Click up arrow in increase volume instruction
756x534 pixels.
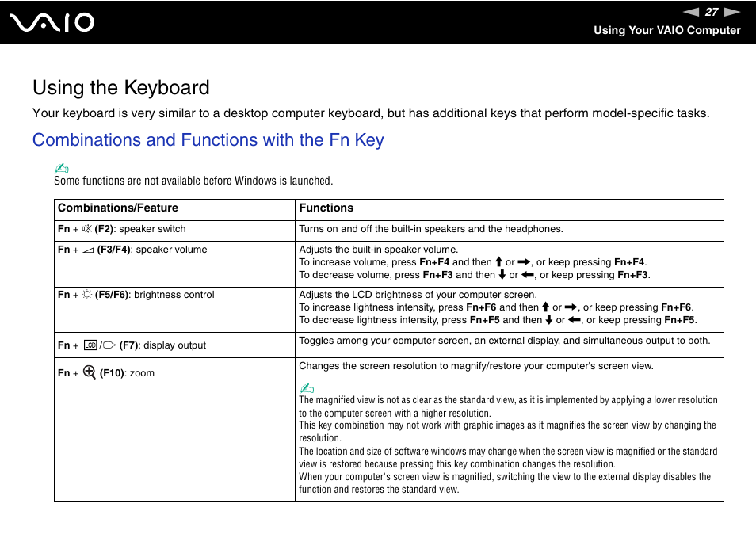pos(499,261)
